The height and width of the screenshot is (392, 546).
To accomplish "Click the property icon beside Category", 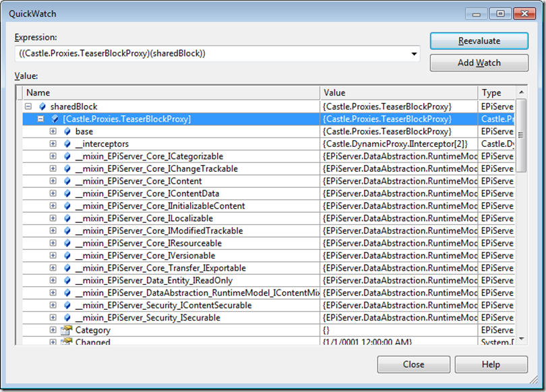I will (66, 330).
